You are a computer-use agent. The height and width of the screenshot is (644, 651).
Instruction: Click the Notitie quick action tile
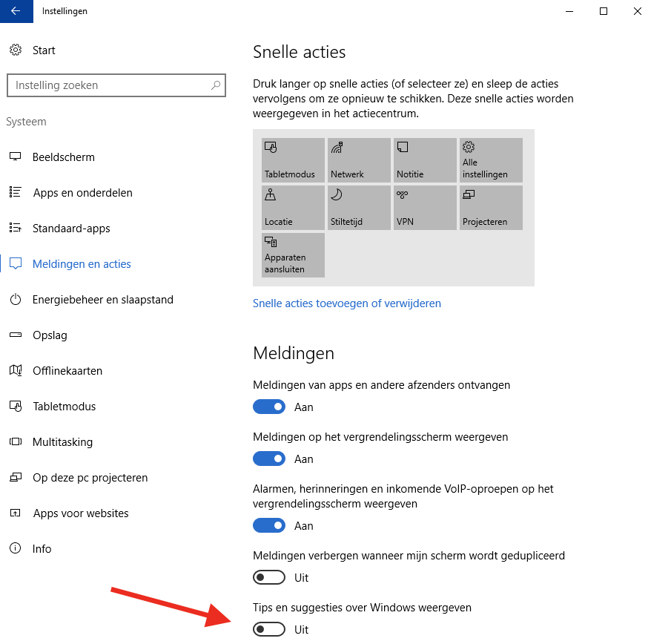tap(425, 160)
